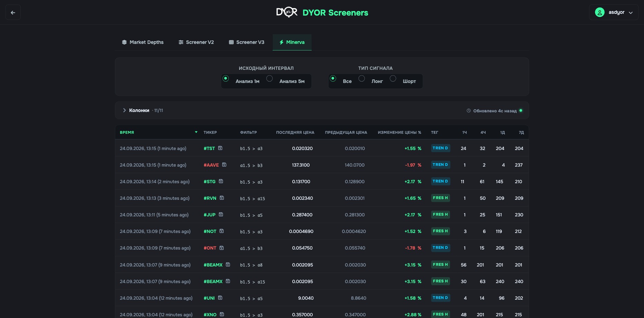Screen dimensions: 644x318
Task: Sort by the 4Ч column header
Action: click(483, 132)
